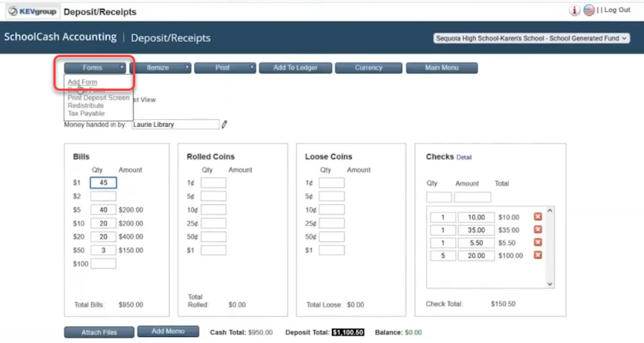Click the rolled coins $1 quantity field
644x343 pixels.
pyautogui.click(x=213, y=250)
